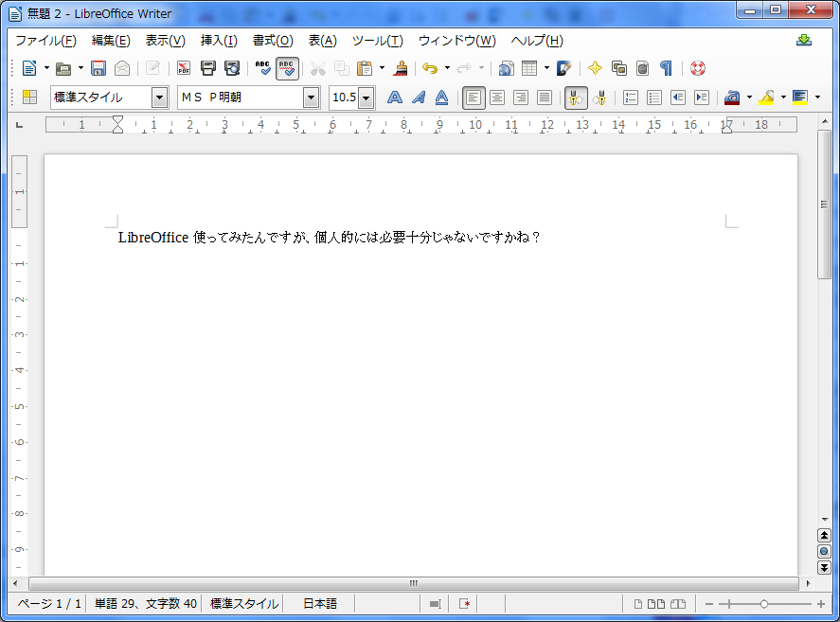Open the 書式(O) menu
This screenshot has width=840, height=622.
tap(274, 41)
